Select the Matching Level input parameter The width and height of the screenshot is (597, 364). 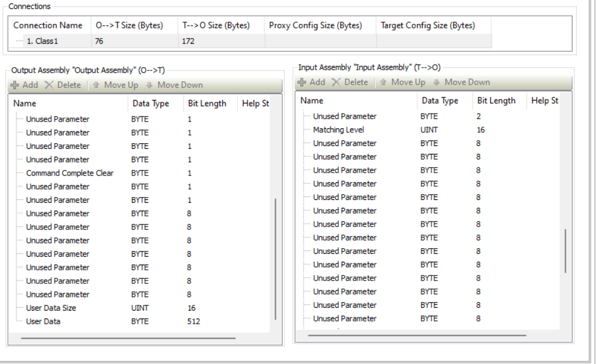click(x=338, y=130)
